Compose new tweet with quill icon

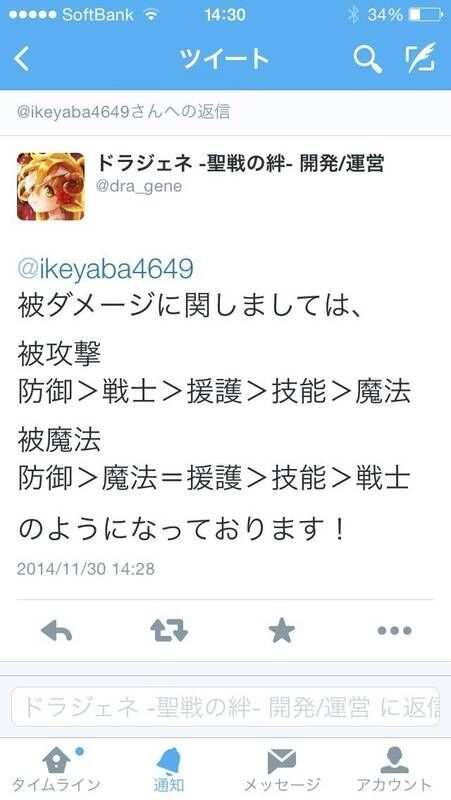pyautogui.click(x=421, y=58)
